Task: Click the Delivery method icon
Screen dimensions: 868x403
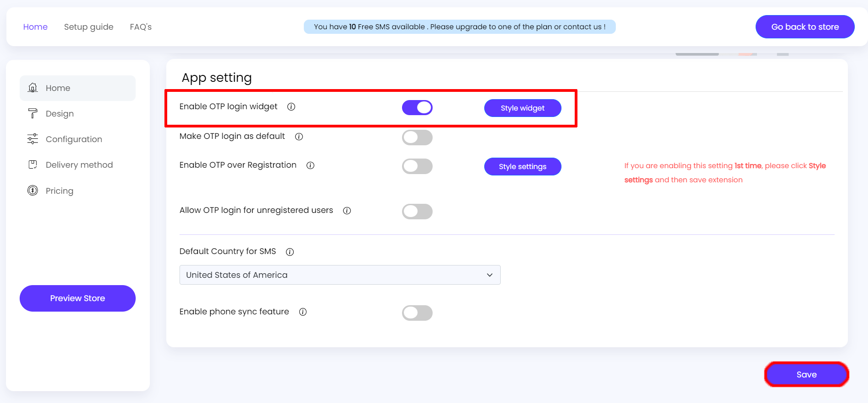Action: (x=33, y=164)
